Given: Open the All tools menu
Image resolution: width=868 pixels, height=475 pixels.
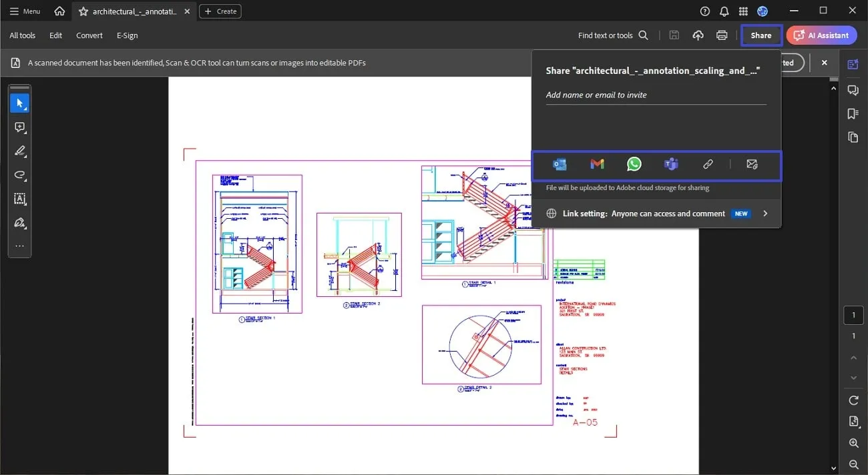Looking at the screenshot, I should click(23, 35).
